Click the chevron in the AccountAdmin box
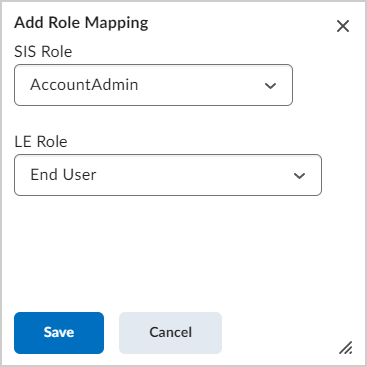Viewport: 367px width, 367px height. click(x=270, y=86)
